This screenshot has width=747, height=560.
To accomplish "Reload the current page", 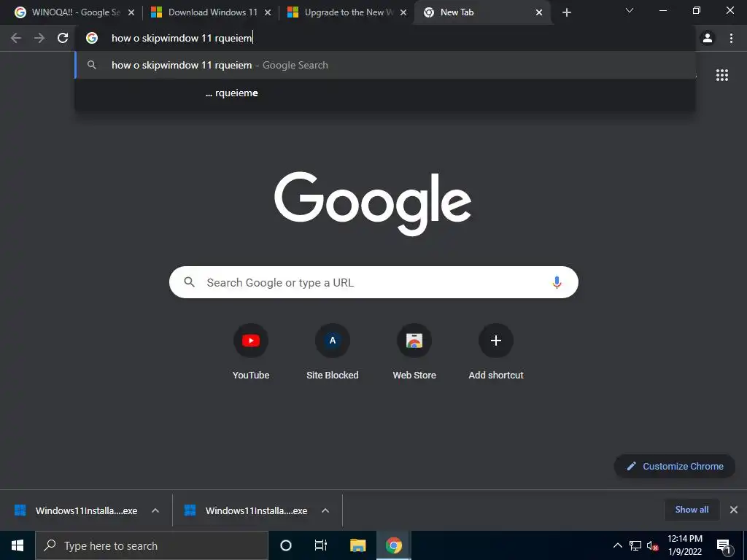I will [x=63, y=38].
